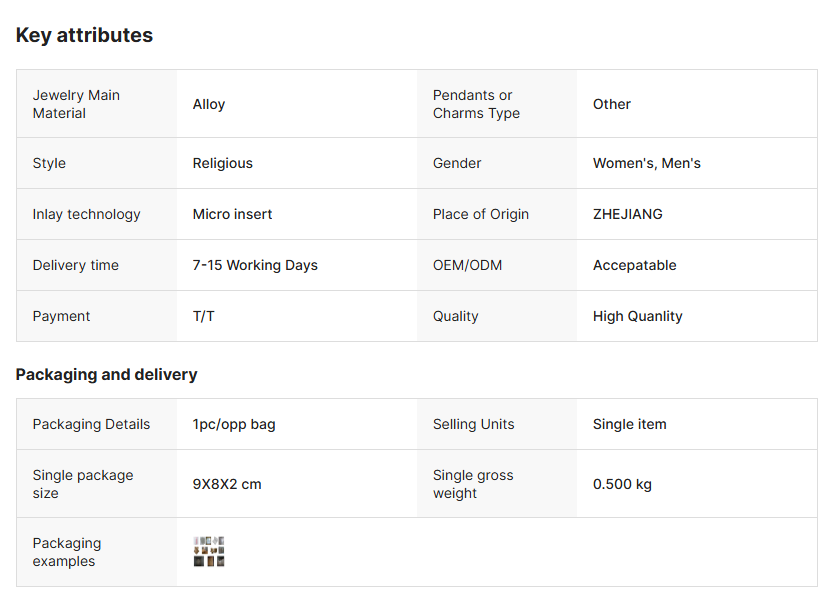831x601 pixels.
Task: Click the Pendants or Charms Type label
Action: [x=476, y=104]
